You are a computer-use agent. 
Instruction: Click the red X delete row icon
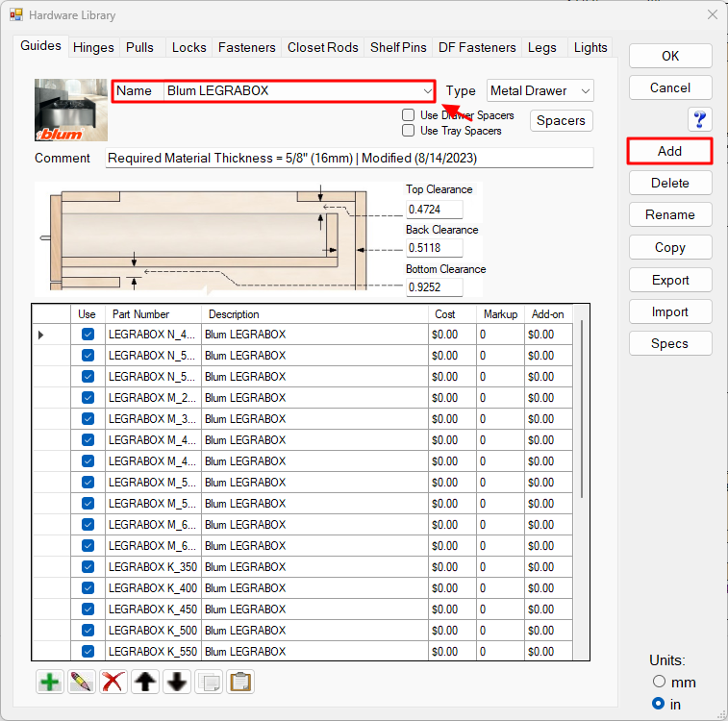[x=113, y=682]
